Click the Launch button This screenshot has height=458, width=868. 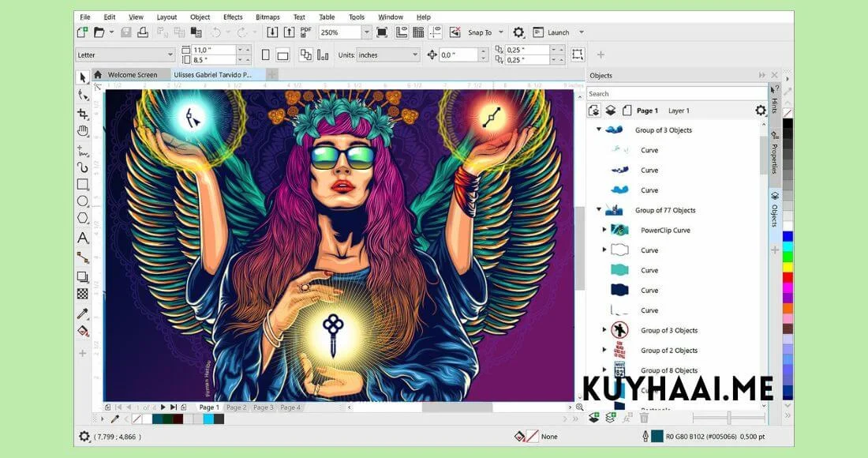point(552,32)
